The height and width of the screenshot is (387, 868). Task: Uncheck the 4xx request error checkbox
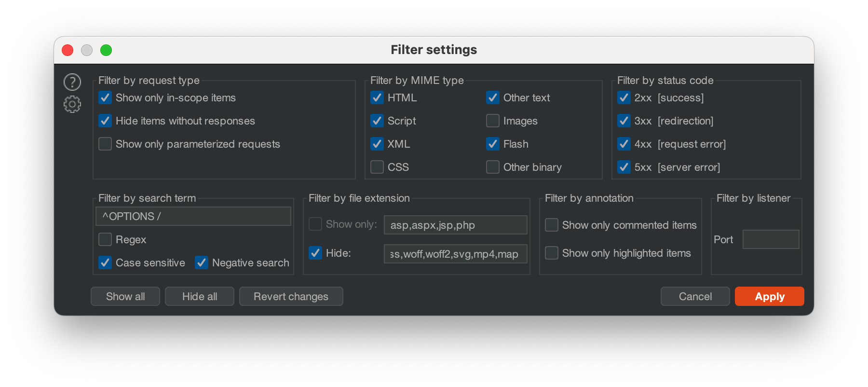[624, 144]
